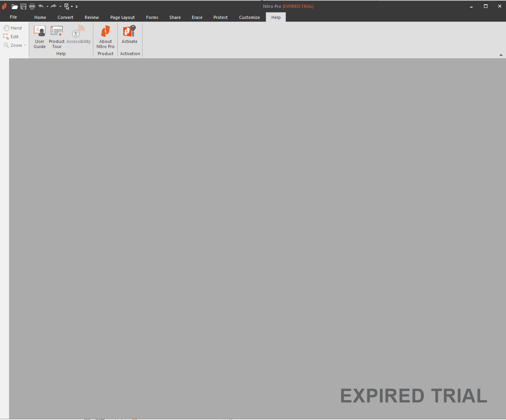Switch to the Convert tab
This screenshot has height=420, width=506.
point(65,17)
